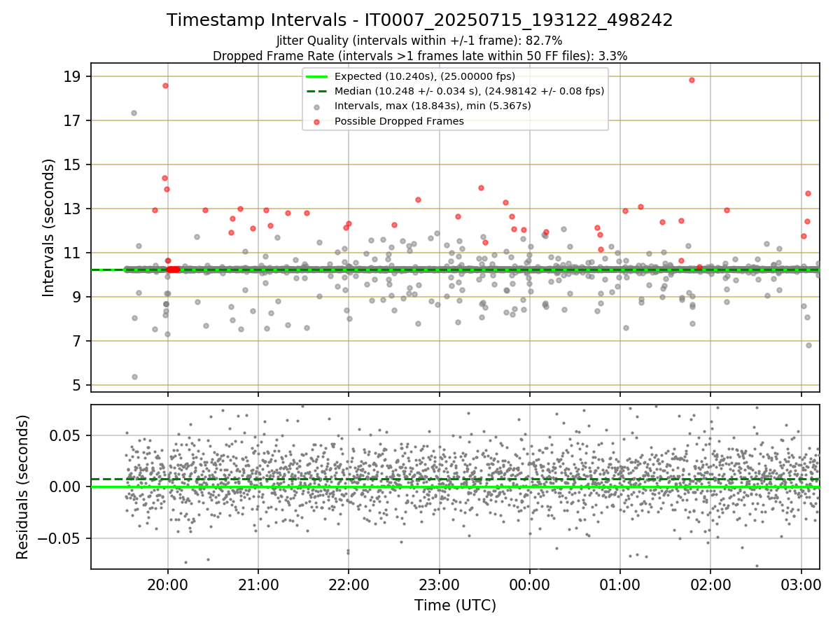Viewport: 840px width, 630px height.
Task: Click the gray dot marker in the legend
Action: (317, 106)
